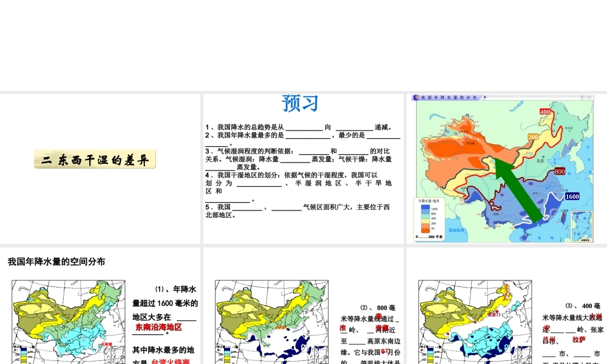Click the blue 1600 isoline label

click(x=572, y=197)
